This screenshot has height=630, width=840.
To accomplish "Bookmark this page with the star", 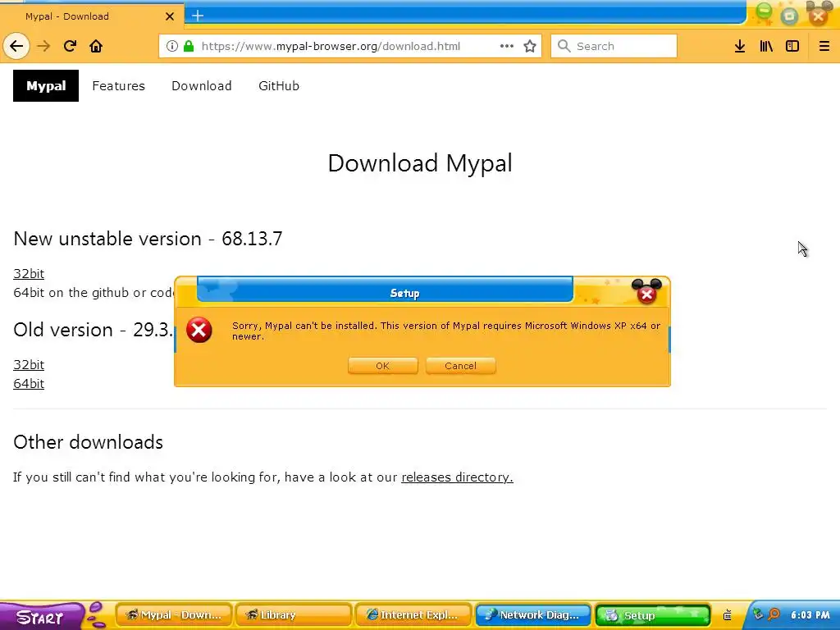I will 530,46.
